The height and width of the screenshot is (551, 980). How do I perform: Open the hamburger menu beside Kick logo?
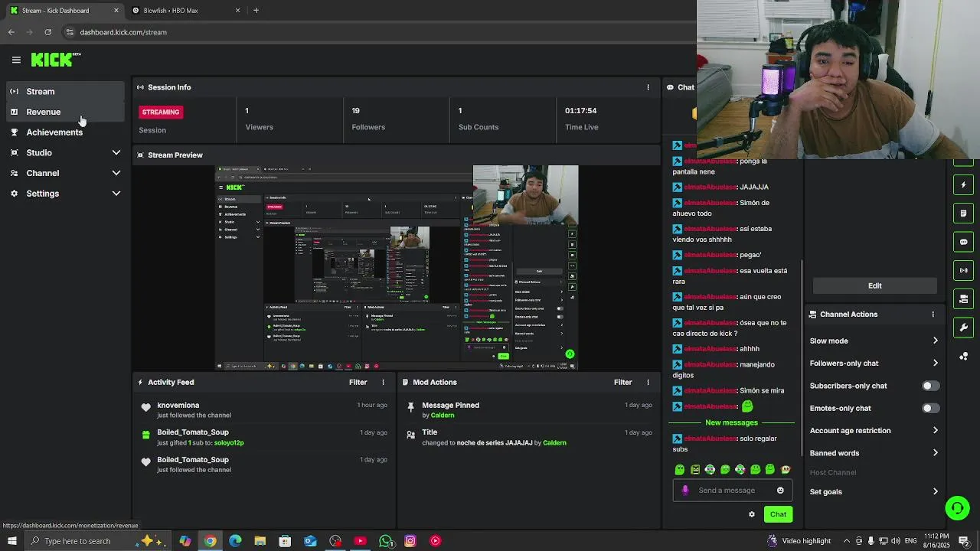click(x=16, y=60)
